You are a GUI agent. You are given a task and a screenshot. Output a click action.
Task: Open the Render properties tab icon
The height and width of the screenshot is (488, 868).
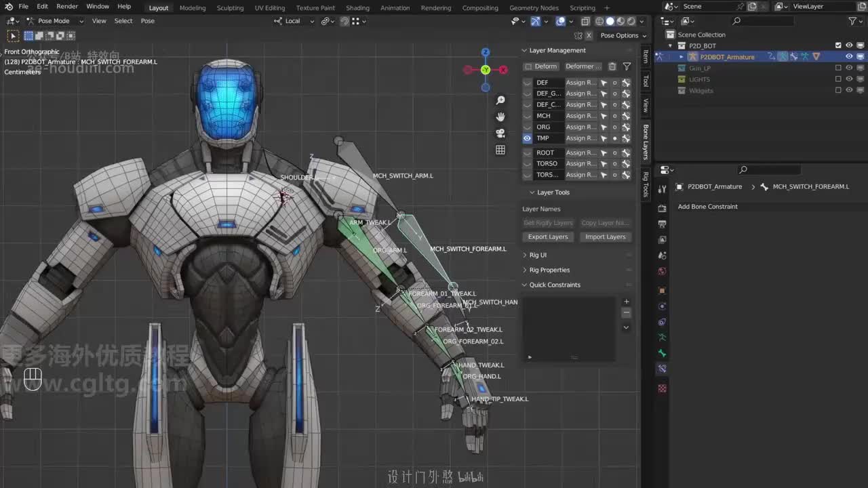(663, 209)
